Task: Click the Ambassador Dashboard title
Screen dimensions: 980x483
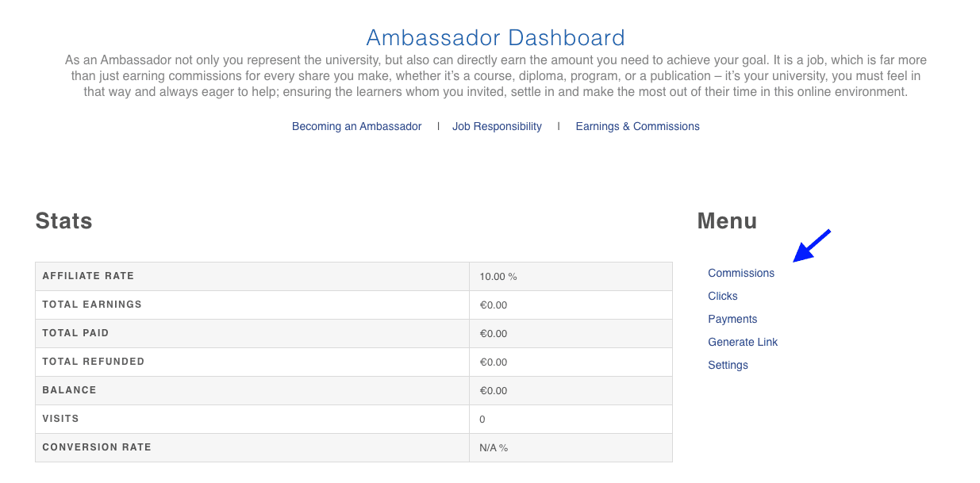Action: 494,37
